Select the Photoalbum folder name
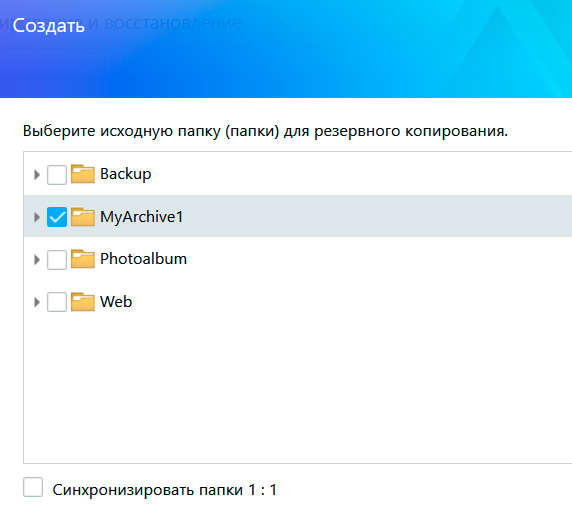 [x=143, y=259]
